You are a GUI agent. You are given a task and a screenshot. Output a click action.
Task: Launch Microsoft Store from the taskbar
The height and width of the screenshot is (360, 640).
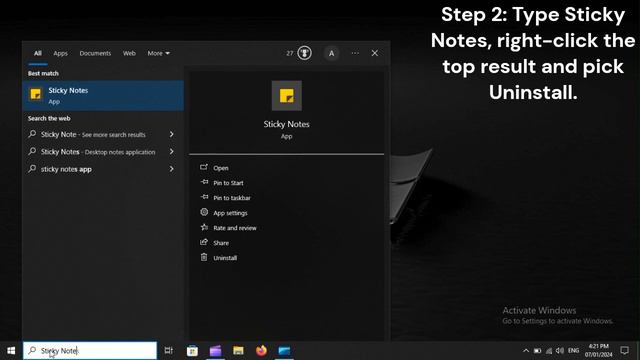pyautogui.click(x=192, y=351)
